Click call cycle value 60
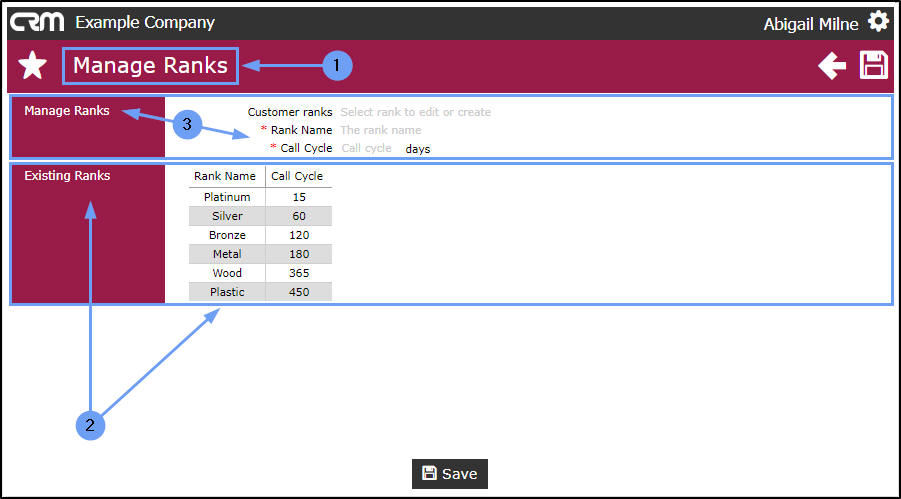This screenshot has height=499, width=901. click(x=299, y=216)
